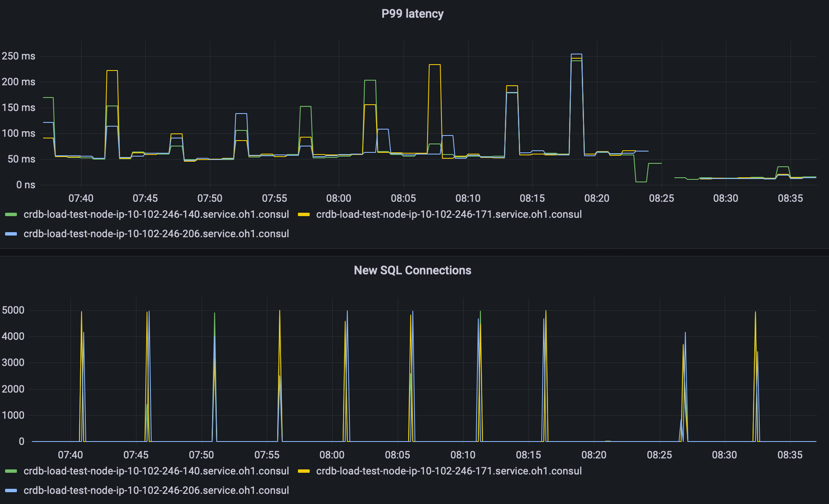Toggle node 246-140 series in P99 latency legend
Screen dimensions: 829x504
(156, 214)
